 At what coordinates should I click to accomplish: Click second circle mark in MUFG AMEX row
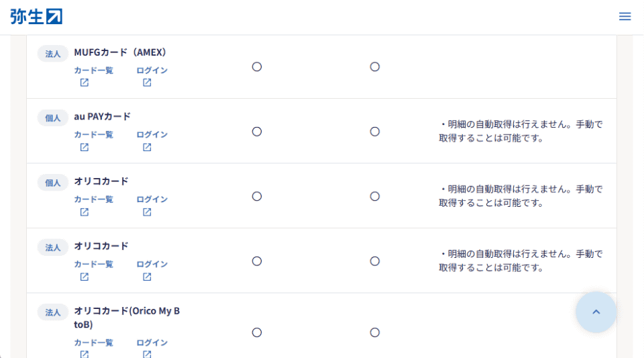click(375, 66)
